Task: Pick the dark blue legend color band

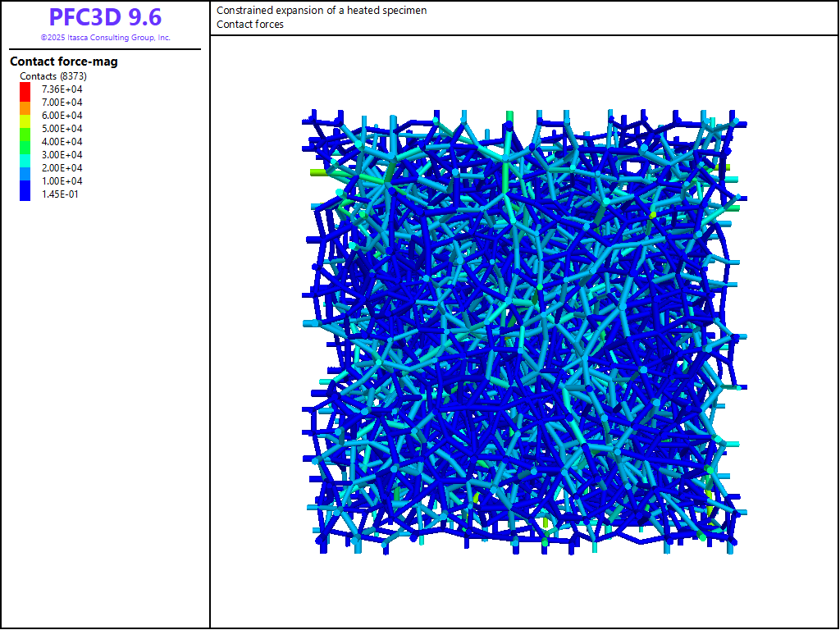Action: [25, 192]
